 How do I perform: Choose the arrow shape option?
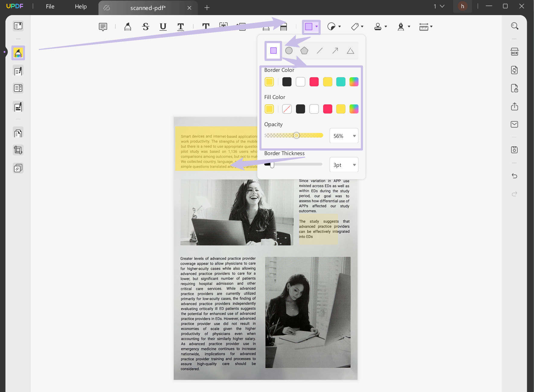point(335,51)
